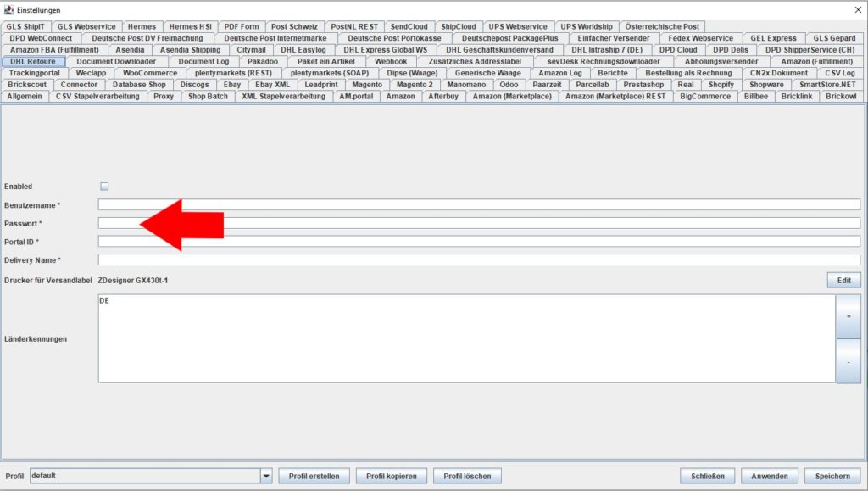Image resolution: width=868 pixels, height=491 pixels.
Task: Select the plentymarkets (SOAP) tab
Action: point(330,73)
